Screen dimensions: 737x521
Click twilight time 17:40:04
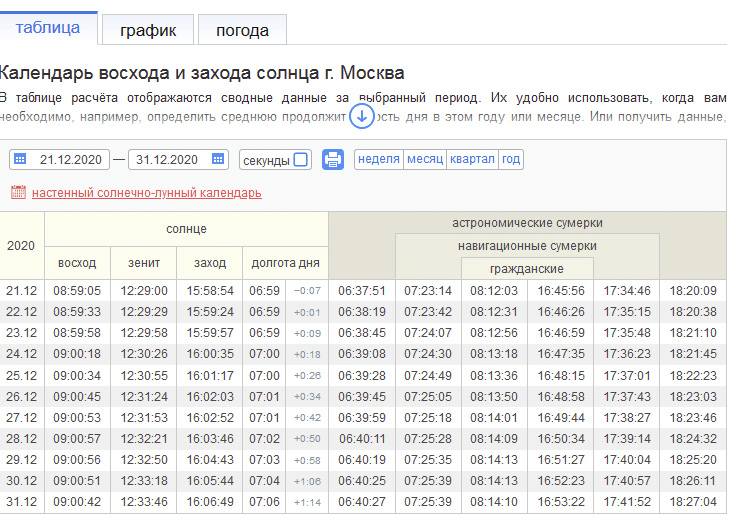[x=627, y=459]
